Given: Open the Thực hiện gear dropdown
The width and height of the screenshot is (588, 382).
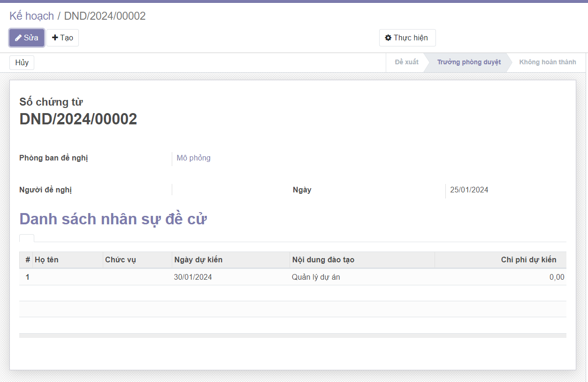Looking at the screenshot, I should pos(407,38).
